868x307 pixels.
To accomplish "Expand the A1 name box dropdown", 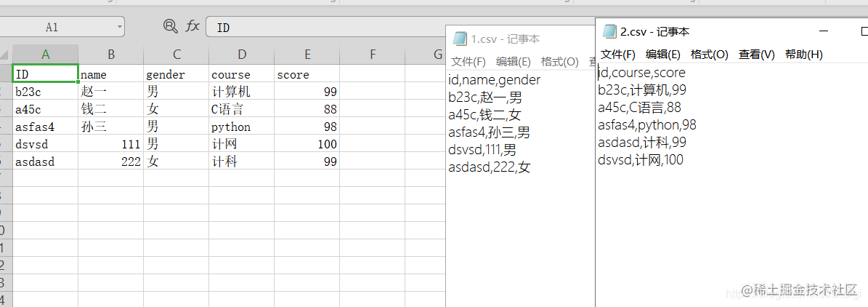I will click(x=119, y=28).
